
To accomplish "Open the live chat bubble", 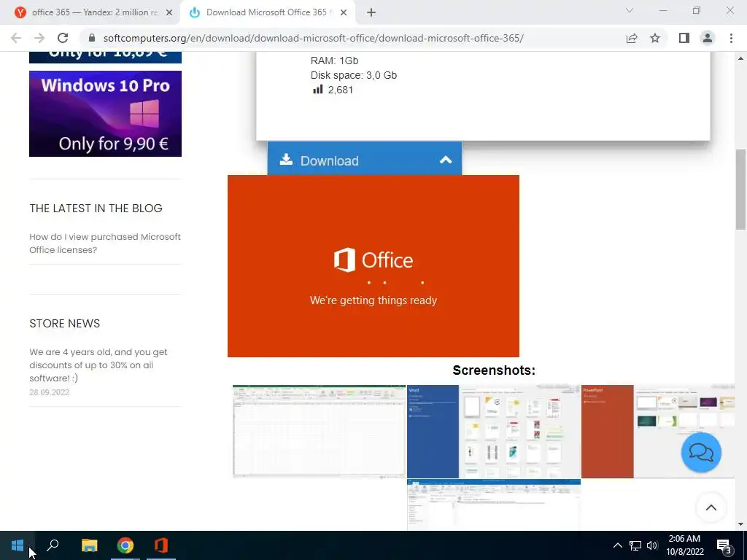I will point(701,452).
